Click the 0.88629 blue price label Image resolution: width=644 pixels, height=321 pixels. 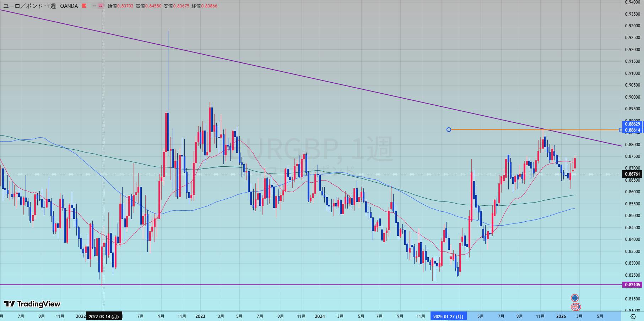632,124
